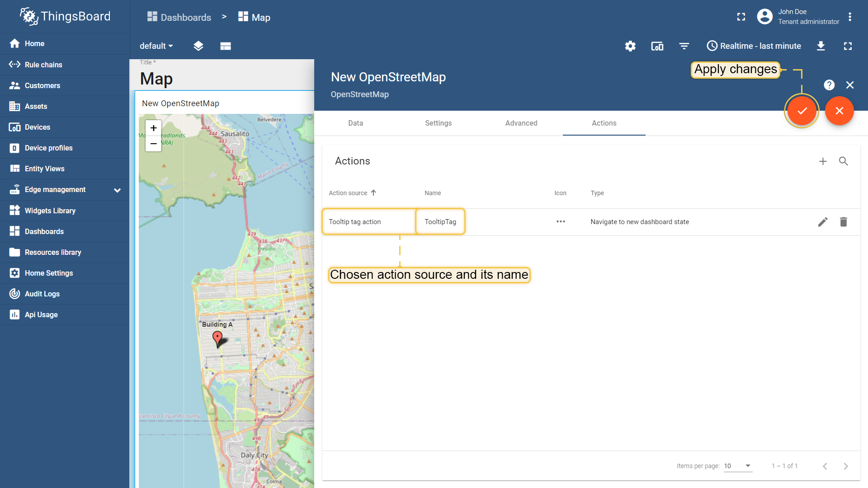Click the ThingsBoard logo
The width and height of the screenshot is (868, 488).
click(65, 16)
